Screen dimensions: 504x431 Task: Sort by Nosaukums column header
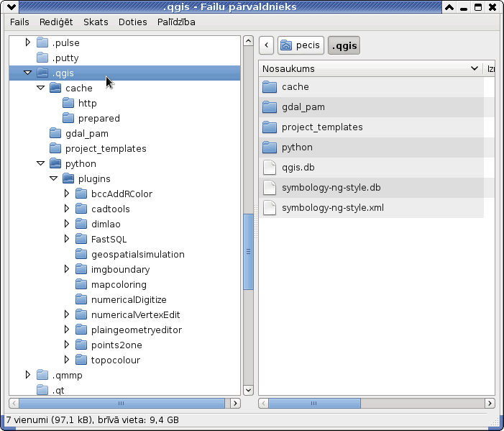coord(370,68)
